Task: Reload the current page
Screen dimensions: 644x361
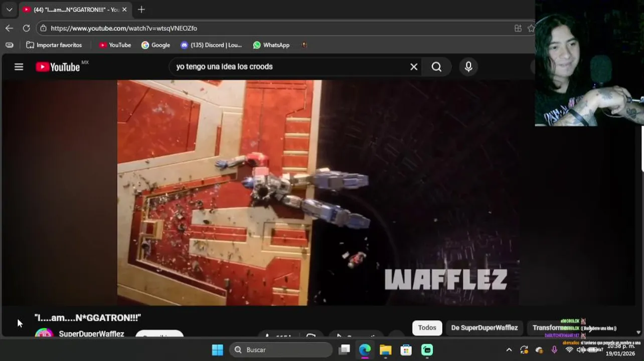Action: pyautogui.click(x=26, y=28)
